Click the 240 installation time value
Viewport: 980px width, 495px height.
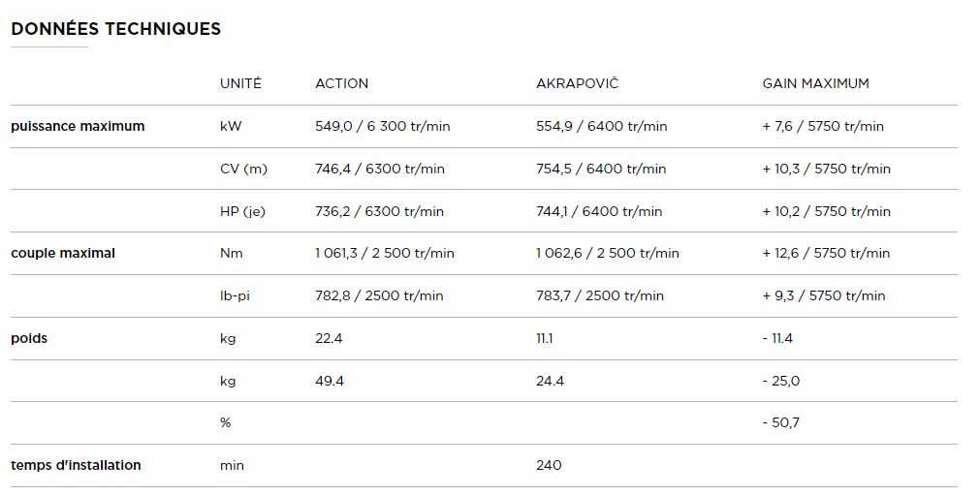[x=549, y=465]
